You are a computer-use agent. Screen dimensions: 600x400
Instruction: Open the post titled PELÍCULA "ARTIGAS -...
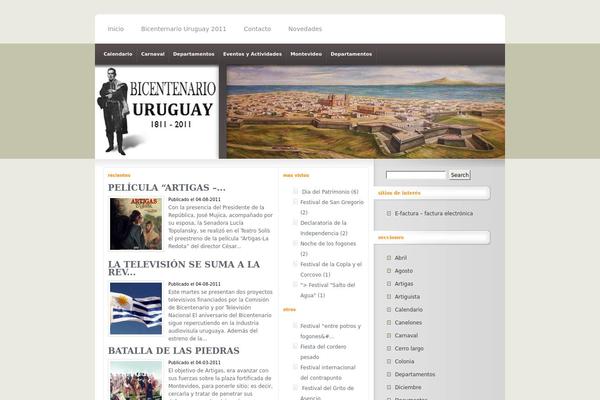click(167, 188)
